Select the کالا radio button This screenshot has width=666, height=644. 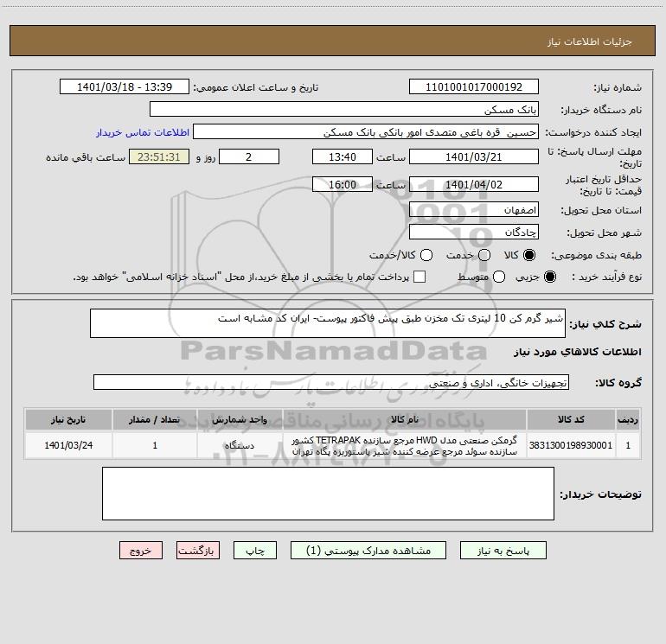pyautogui.click(x=529, y=255)
